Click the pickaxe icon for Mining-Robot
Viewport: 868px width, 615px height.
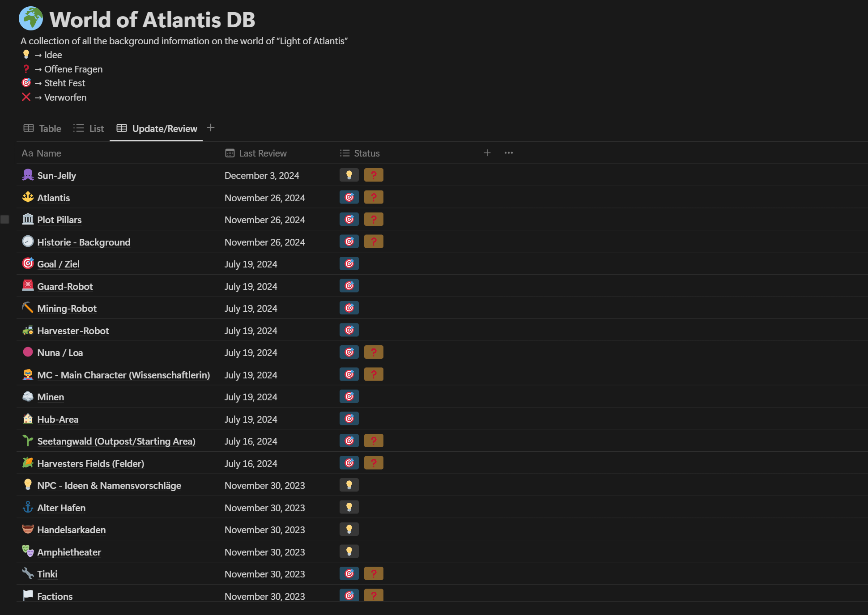click(x=28, y=308)
